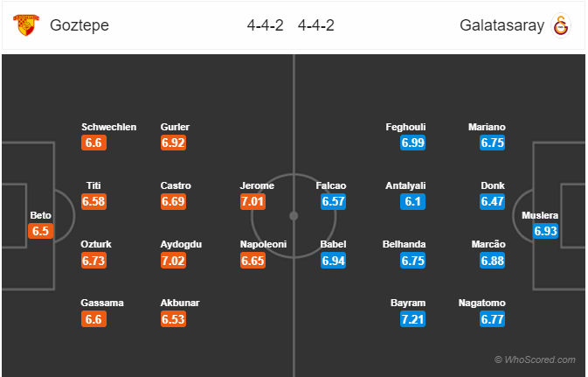
Task: Click Marcão's 6.88 rating badge
Action: [x=493, y=260]
